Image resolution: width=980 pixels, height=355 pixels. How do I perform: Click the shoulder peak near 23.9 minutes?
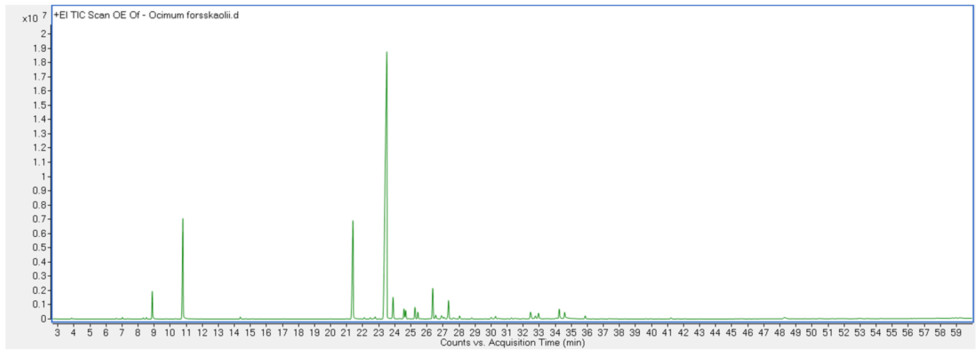pyautogui.click(x=393, y=298)
